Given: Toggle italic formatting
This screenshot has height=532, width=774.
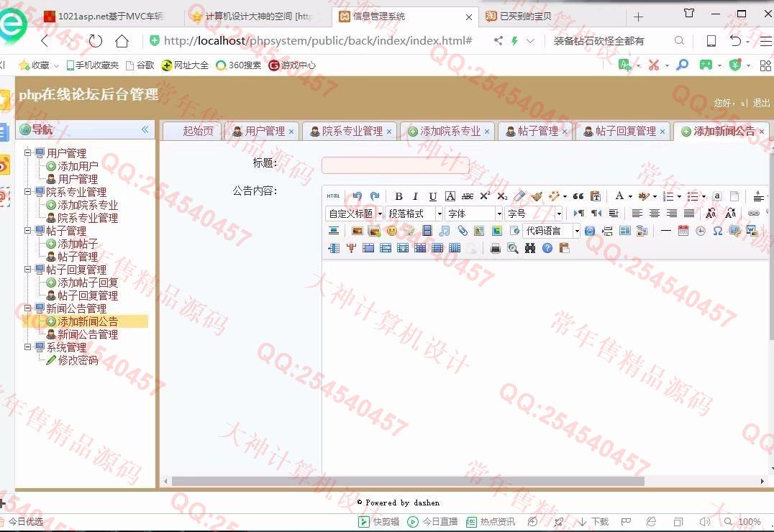Looking at the screenshot, I should 416,196.
